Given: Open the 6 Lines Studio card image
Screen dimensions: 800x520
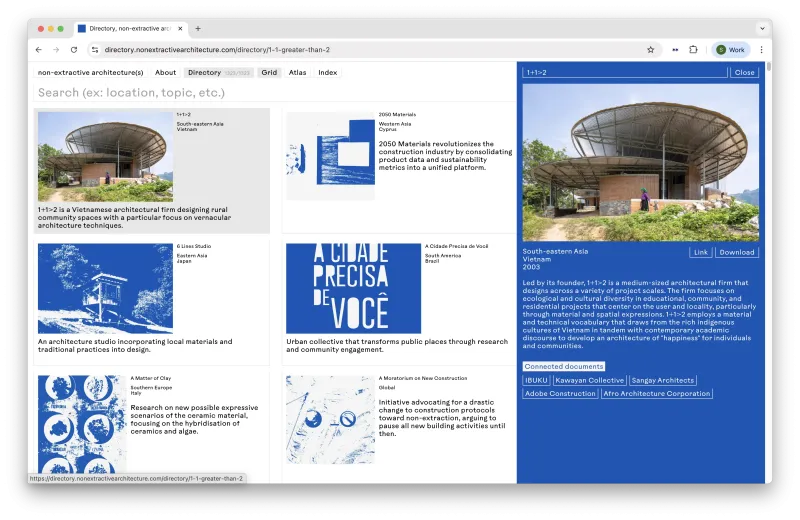Looking at the screenshot, I should pyautogui.click(x=105, y=288).
